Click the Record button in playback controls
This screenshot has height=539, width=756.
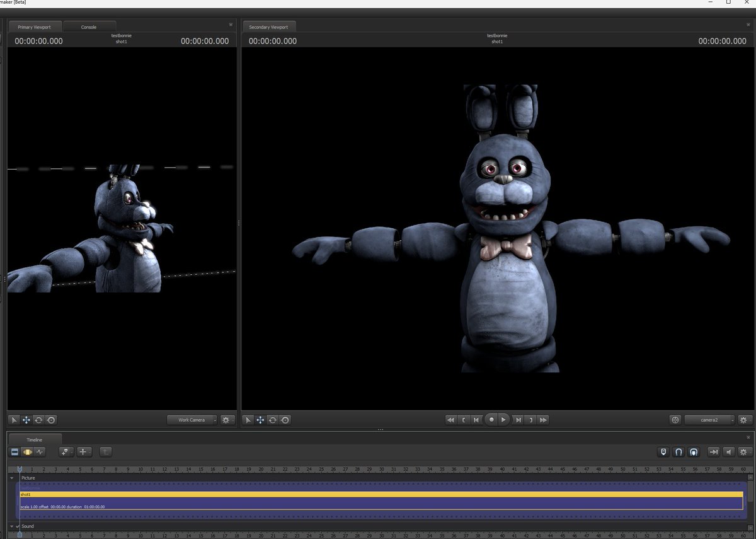491,419
